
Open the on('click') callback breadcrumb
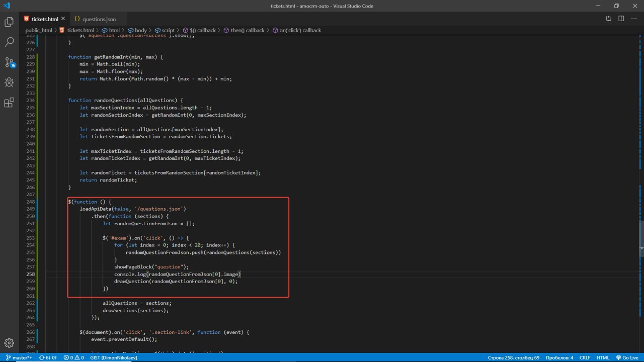point(296,30)
